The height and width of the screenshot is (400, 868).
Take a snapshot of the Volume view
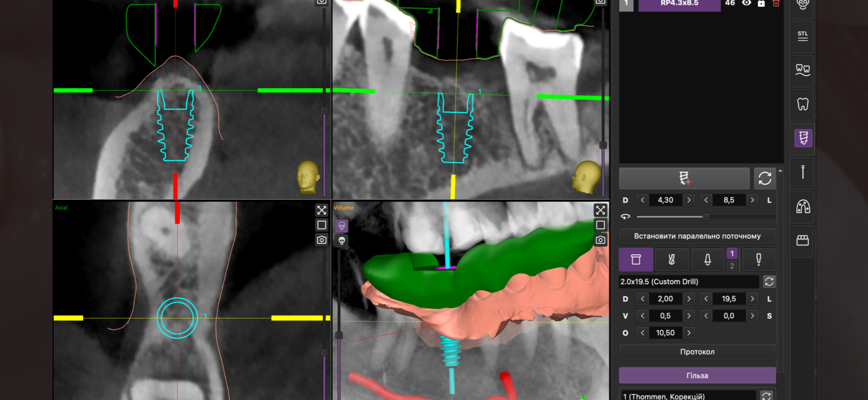coord(600,240)
